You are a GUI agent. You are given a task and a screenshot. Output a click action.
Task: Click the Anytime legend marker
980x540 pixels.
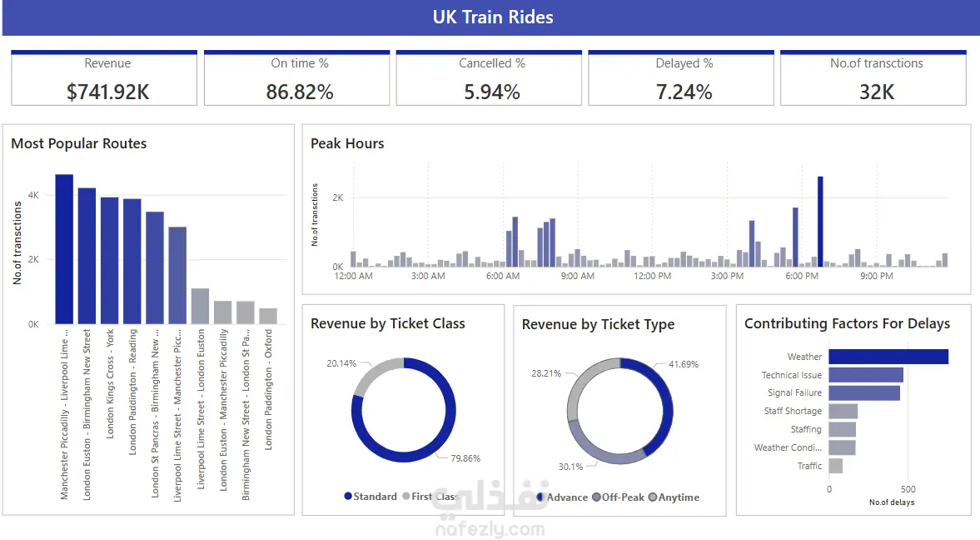653,497
